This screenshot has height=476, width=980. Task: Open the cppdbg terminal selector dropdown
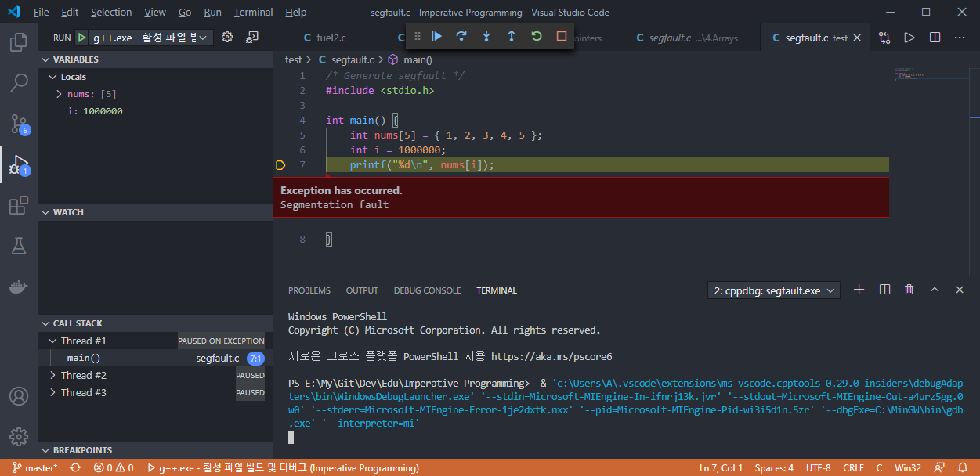coord(773,290)
